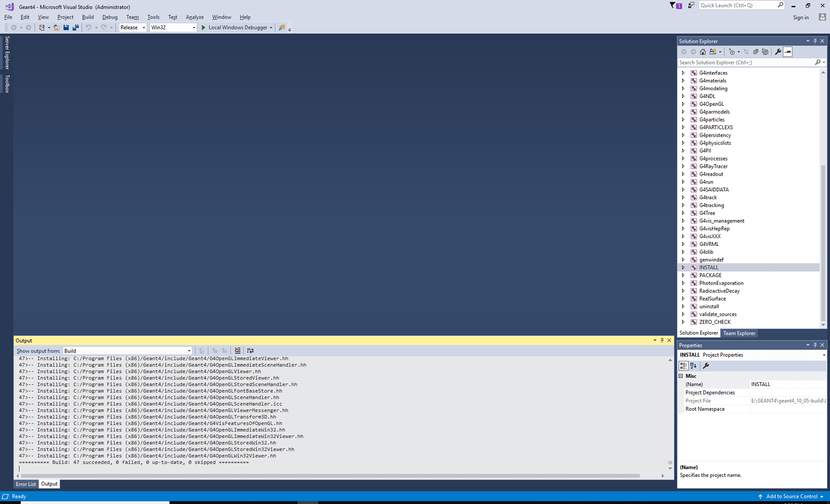Click the New Project toolbar icon

[x=41, y=28]
